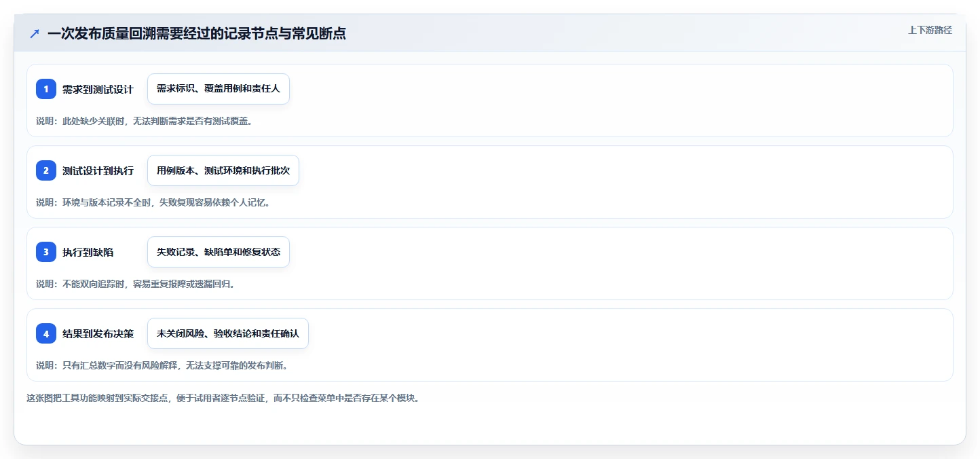Click the 用例版本、测试环境和执行批次 chip
This screenshot has height=459, width=980.
pyautogui.click(x=223, y=170)
